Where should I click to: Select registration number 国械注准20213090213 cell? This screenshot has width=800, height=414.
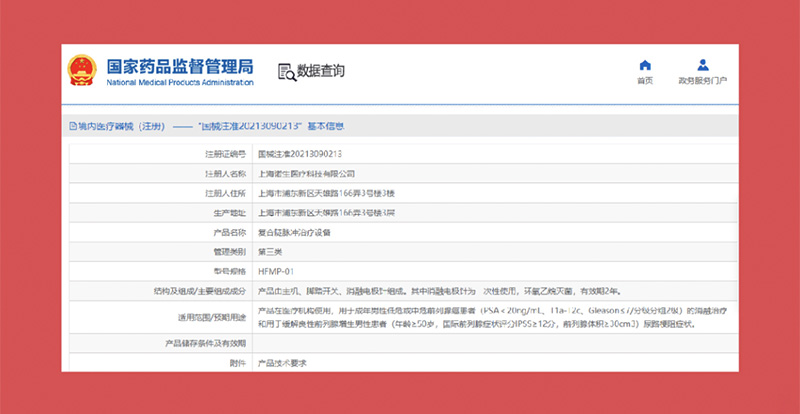(300, 154)
